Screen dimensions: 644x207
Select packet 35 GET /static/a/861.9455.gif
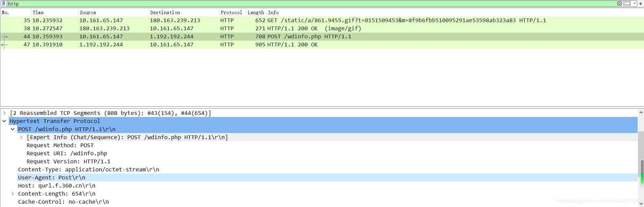click(322, 20)
